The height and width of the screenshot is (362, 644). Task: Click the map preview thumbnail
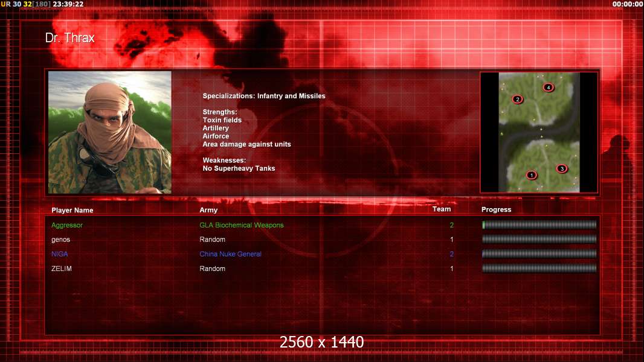tap(539, 132)
